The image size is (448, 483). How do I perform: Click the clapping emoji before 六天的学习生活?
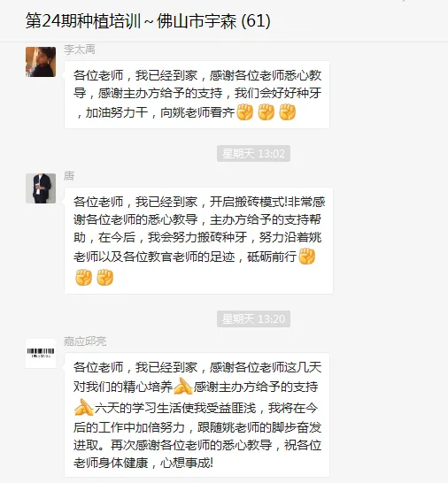tap(83, 407)
